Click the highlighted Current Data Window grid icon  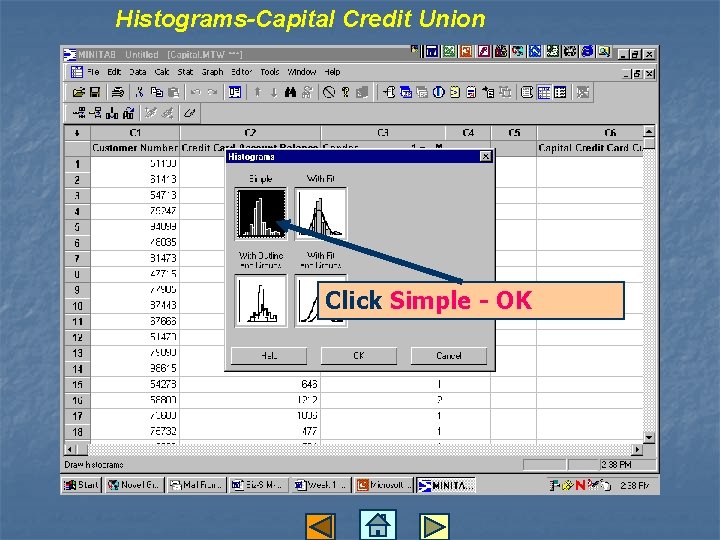[x=544, y=92]
